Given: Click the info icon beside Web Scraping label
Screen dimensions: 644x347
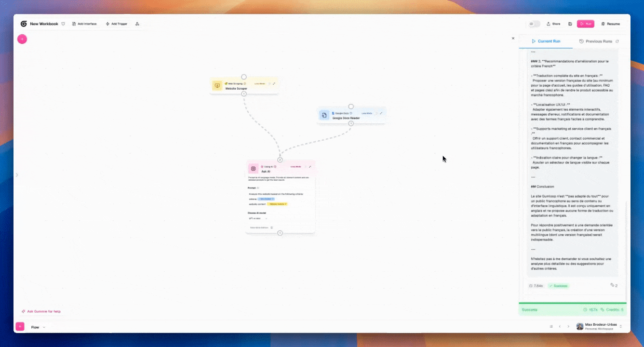Looking at the screenshot, I should click(x=245, y=83).
